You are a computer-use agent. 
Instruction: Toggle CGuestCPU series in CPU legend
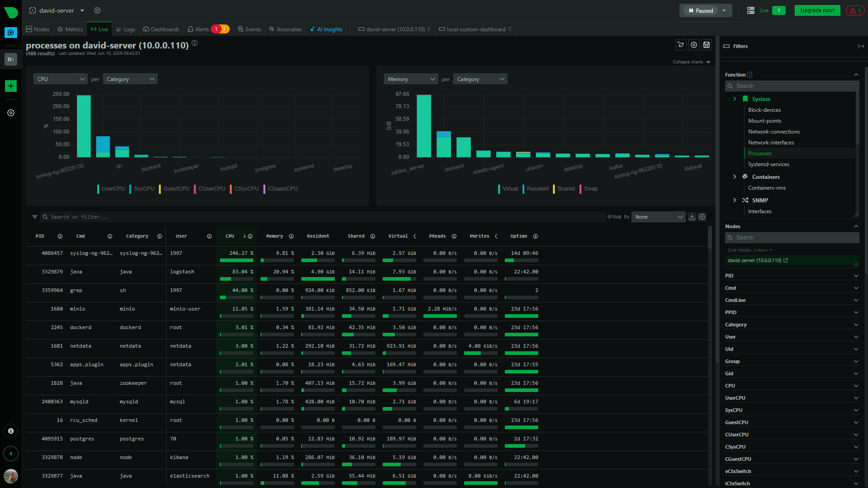(x=281, y=189)
